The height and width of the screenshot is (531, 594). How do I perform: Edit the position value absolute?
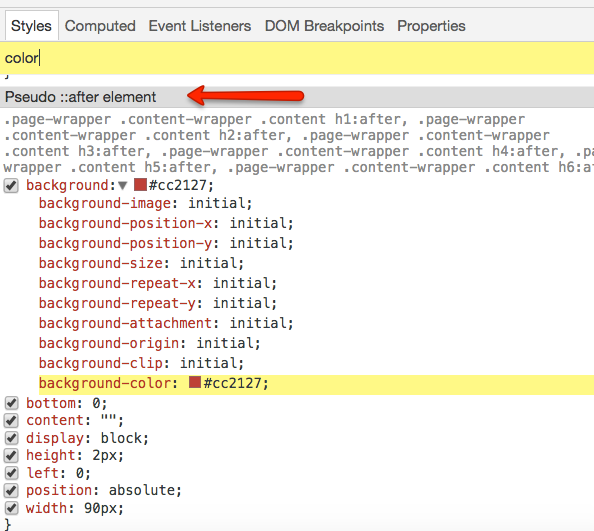pos(142,490)
